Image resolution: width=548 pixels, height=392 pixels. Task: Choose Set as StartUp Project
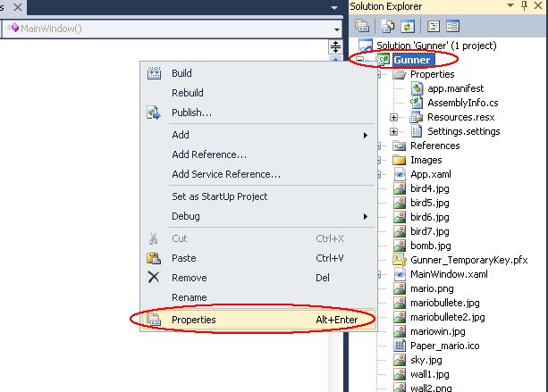(258, 196)
